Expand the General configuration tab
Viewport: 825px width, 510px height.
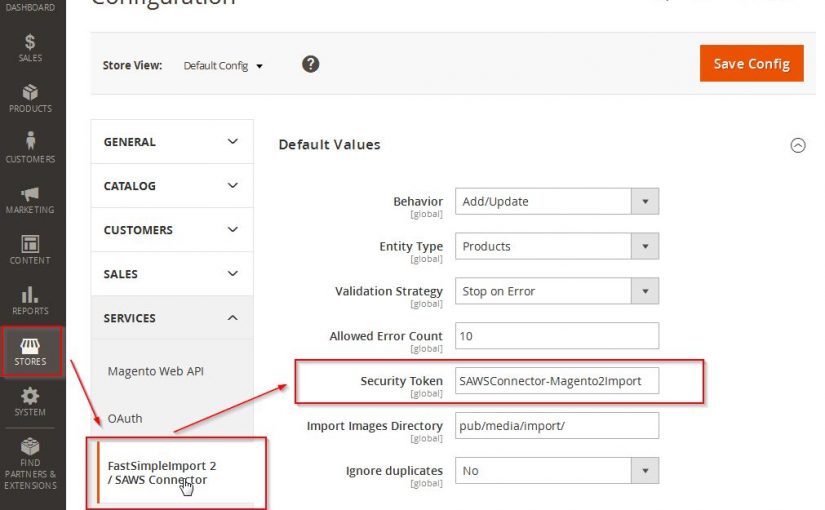point(171,142)
